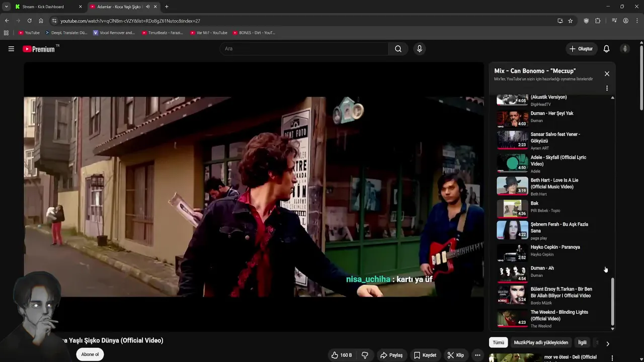The width and height of the screenshot is (644, 362).
Task: Open the notifications bell
Action: [x=606, y=49]
